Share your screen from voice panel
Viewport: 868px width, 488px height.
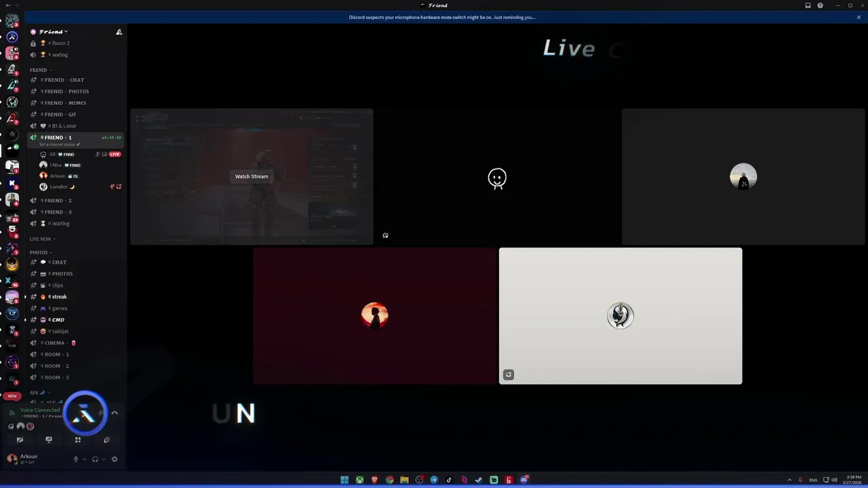(x=49, y=440)
